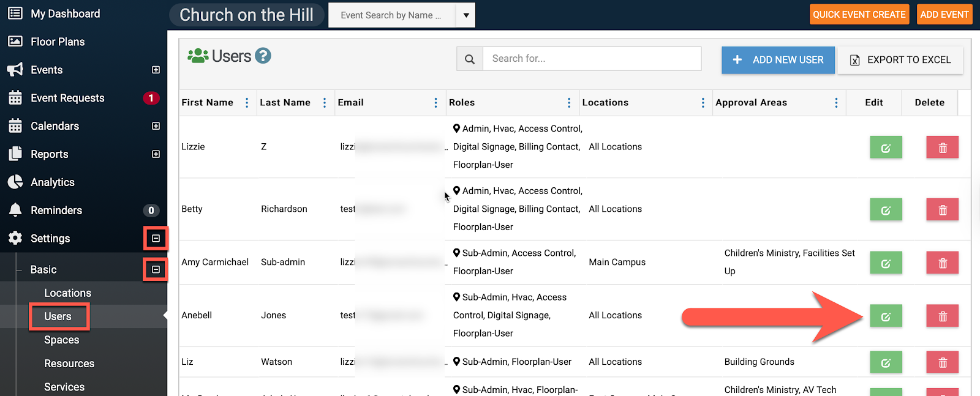The image size is (980, 396).
Task: Open the Users help question mark icon
Action: pos(263,56)
